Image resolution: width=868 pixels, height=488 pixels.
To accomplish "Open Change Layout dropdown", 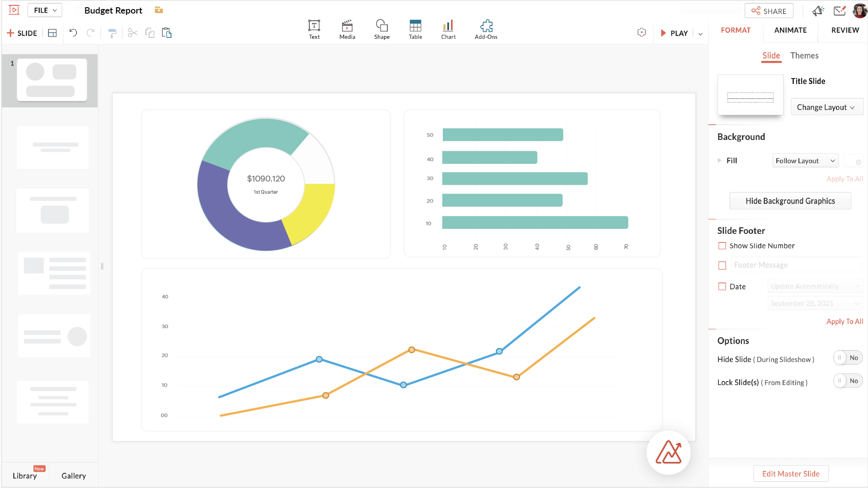I will 825,107.
